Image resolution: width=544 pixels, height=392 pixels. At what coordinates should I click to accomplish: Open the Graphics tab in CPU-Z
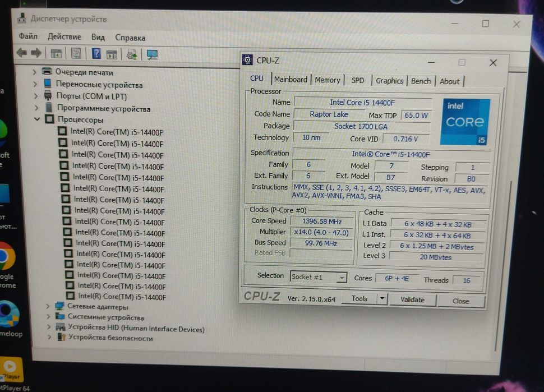click(x=389, y=81)
